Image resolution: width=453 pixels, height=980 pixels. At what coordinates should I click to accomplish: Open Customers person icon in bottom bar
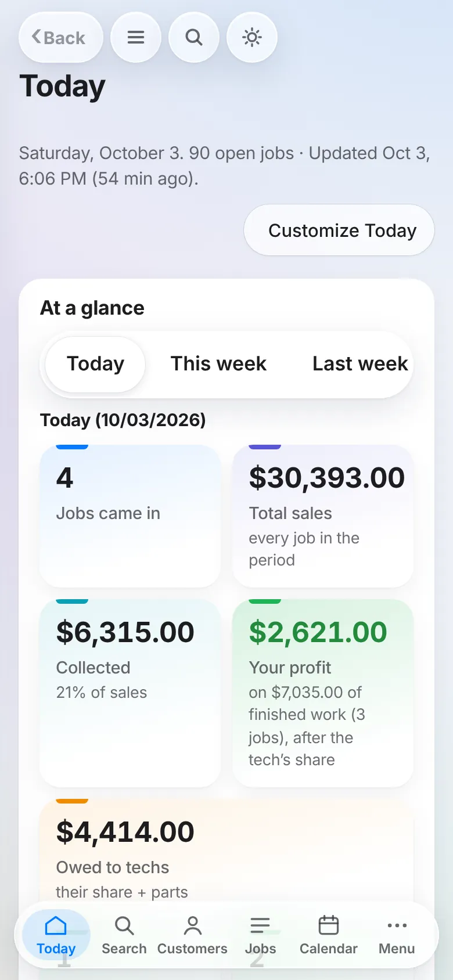192,935
